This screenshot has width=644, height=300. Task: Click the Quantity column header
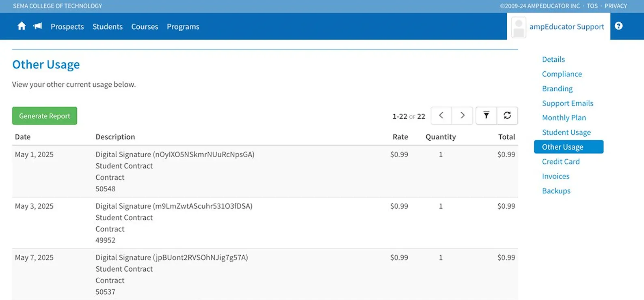point(441,137)
